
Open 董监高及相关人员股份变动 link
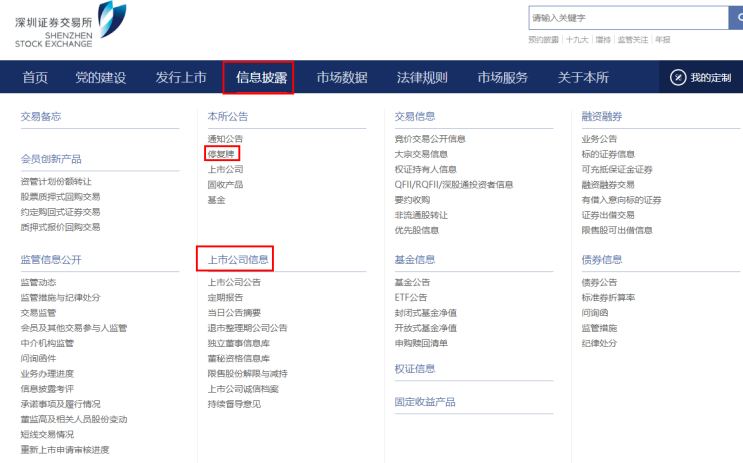pyautogui.click(x=73, y=419)
